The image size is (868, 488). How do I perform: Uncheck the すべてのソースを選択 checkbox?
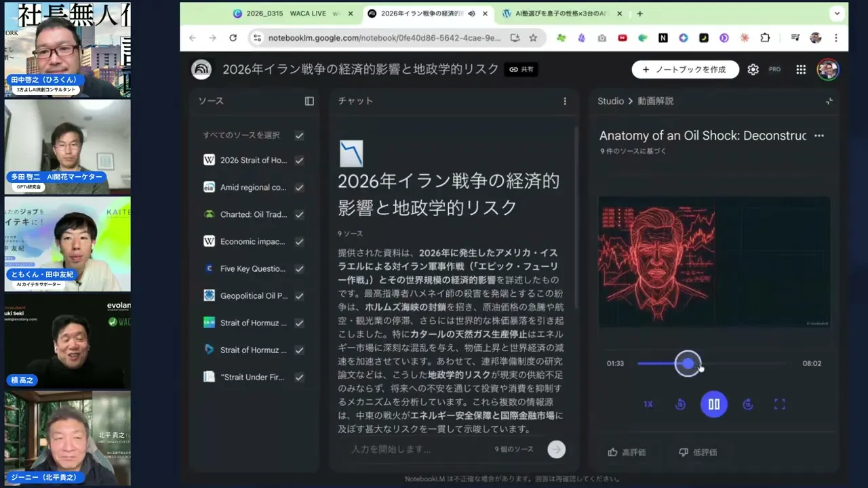(299, 136)
